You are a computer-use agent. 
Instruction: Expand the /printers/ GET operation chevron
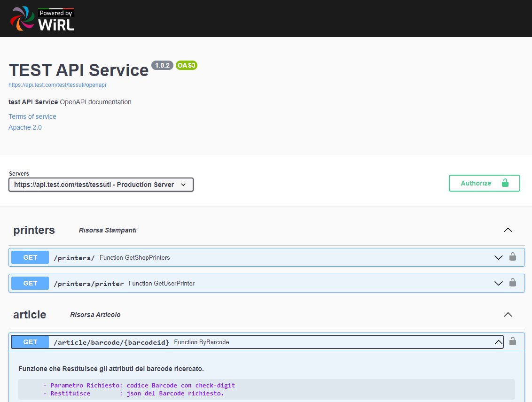(x=499, y=257)
